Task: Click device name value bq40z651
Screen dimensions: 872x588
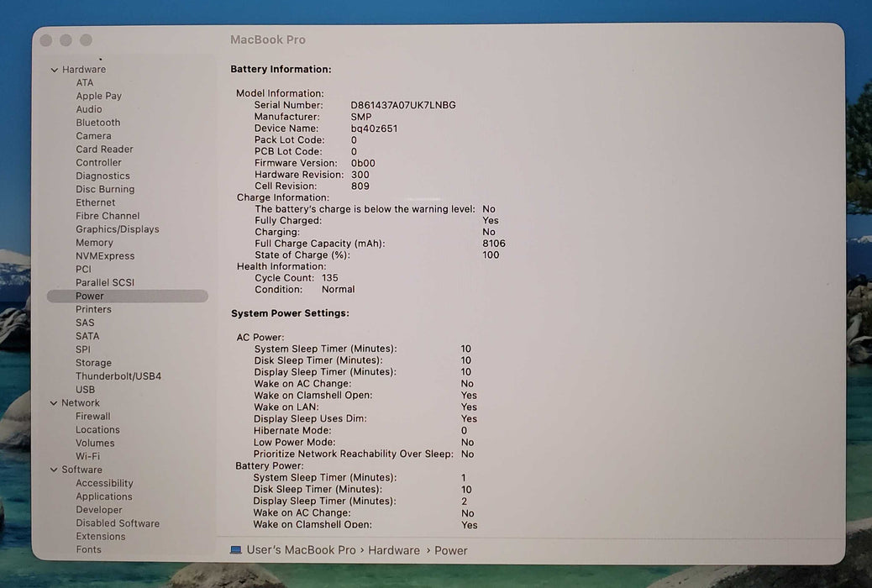Action: point(375,129)
